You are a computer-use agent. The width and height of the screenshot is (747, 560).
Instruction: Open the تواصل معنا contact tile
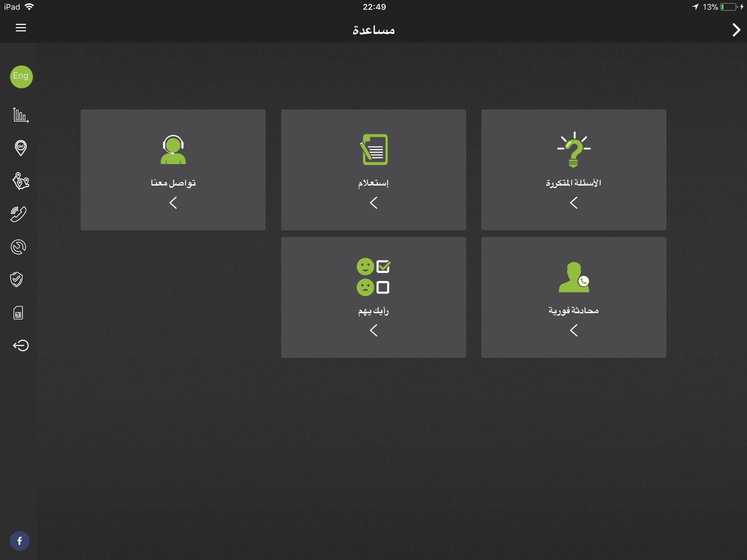(173, 170)
